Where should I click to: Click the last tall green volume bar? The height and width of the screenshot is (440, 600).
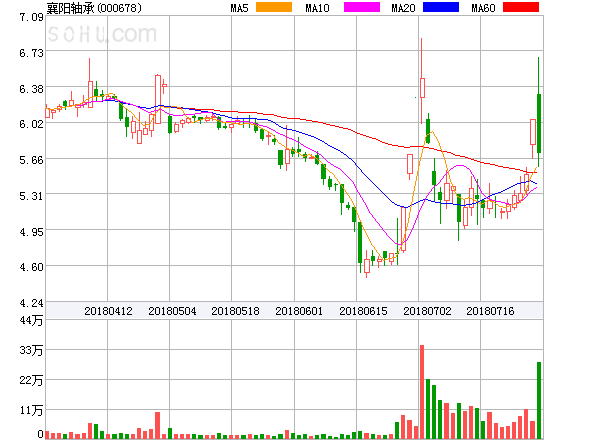point(539,400)
